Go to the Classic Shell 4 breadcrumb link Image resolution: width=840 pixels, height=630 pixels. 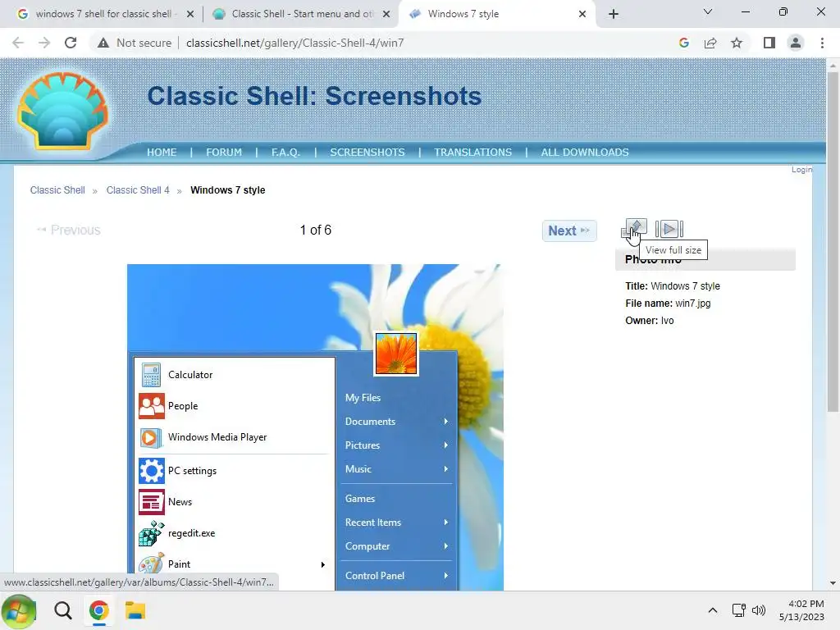138,190
